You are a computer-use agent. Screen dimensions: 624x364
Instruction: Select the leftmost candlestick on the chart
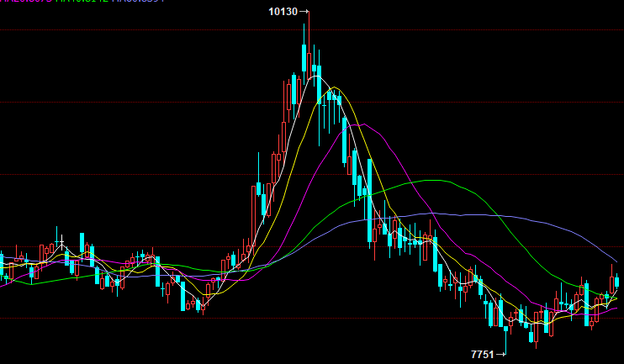[x=2, y=261]
